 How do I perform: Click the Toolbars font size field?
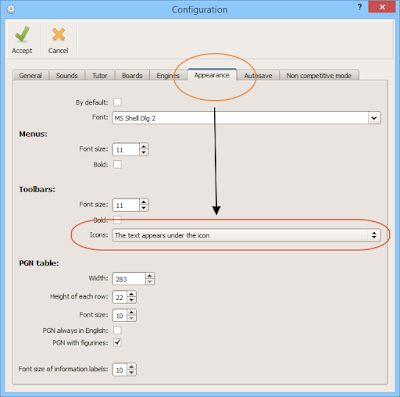point(126,205)
